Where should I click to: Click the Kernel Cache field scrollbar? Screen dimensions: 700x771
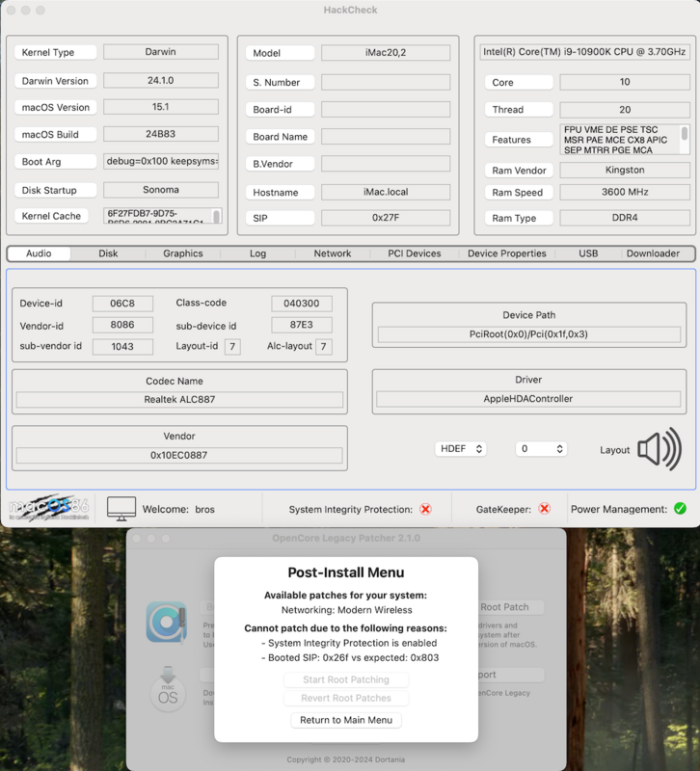pos(216,216)
